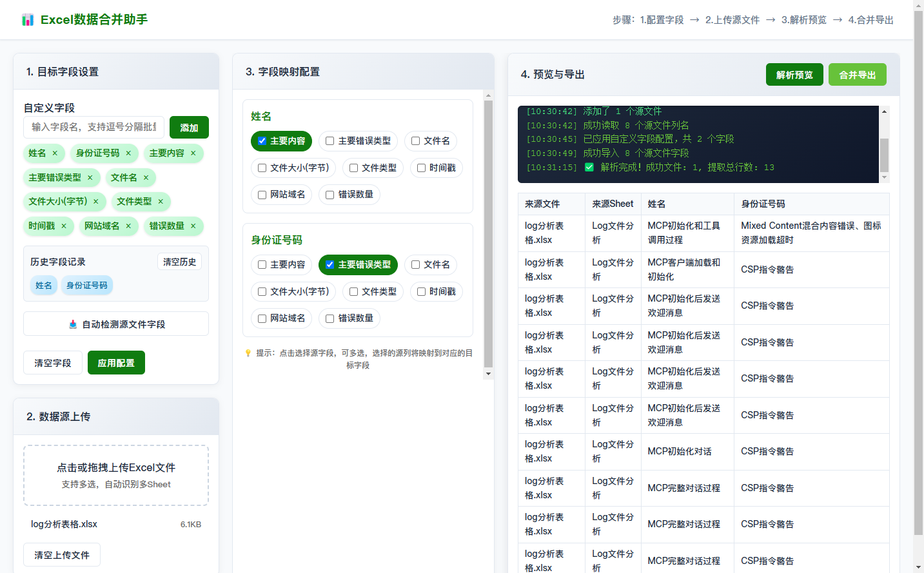Remove the 主要错误类型 tag
The width and height of the screenshot is (924, 573).
(x=90, y=178)
